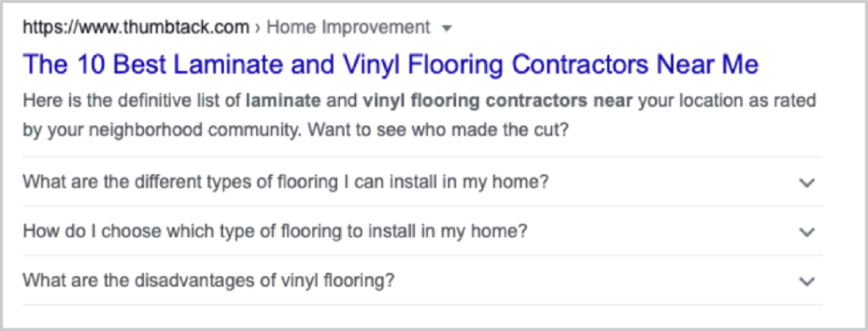Screen dimensions: 868x331
Task: Click 'Want to see who made the cut?' text
Action: tap(438, 131)
